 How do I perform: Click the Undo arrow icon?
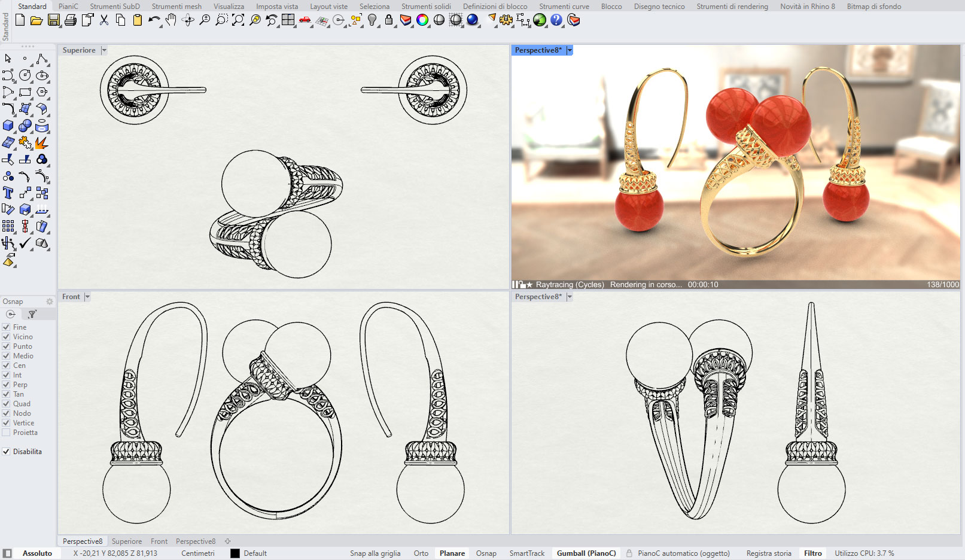tap(154, 20)
